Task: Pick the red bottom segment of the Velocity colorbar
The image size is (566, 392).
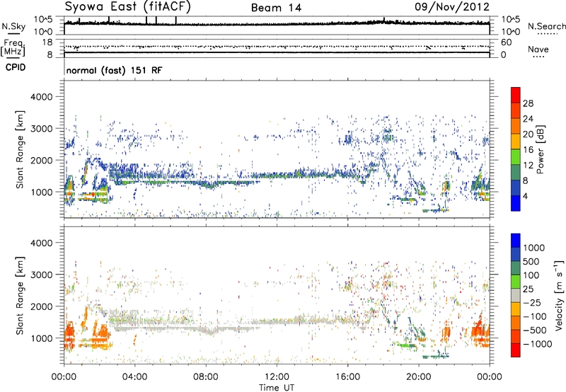Action: tap(516, 350)
